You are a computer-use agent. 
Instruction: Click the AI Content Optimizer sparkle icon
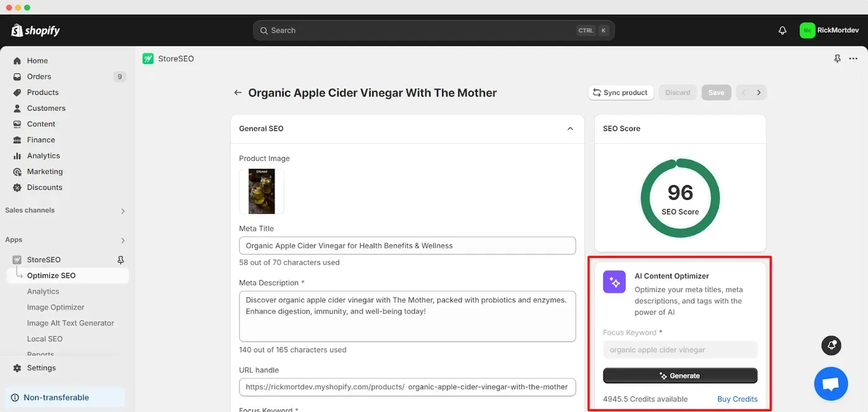[x=614, y=282]
